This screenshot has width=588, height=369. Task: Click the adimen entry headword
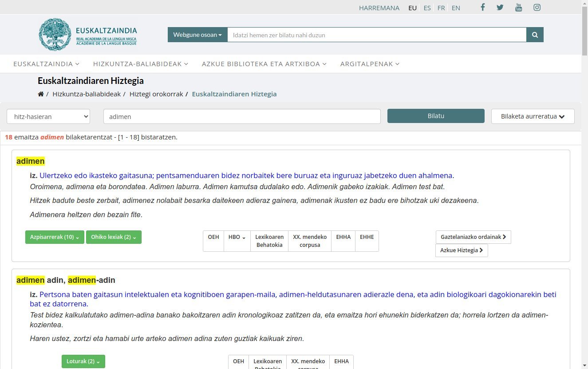pyautogui.click(x=31, y=161)
